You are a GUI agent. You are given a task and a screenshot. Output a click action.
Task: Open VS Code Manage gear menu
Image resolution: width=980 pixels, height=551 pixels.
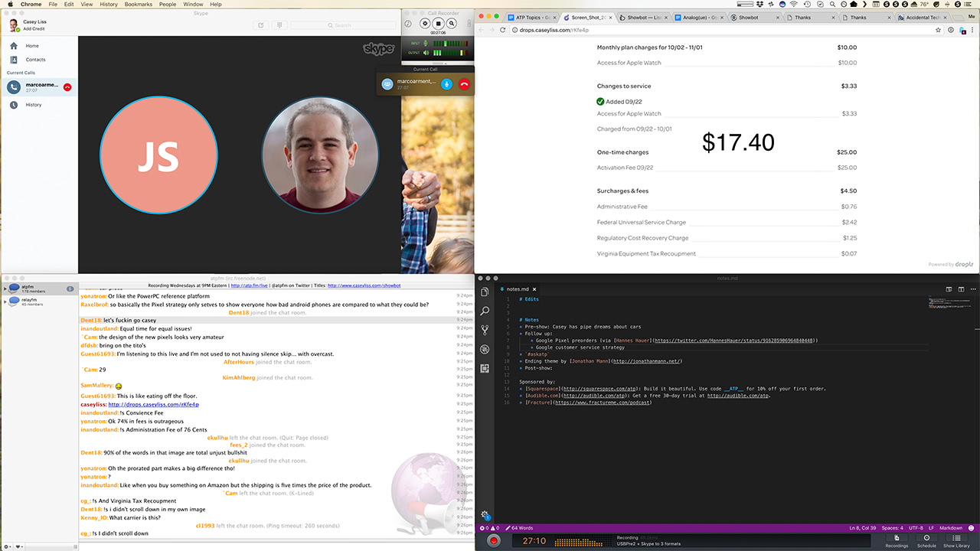pyautogui.click(x=485, y=515)
